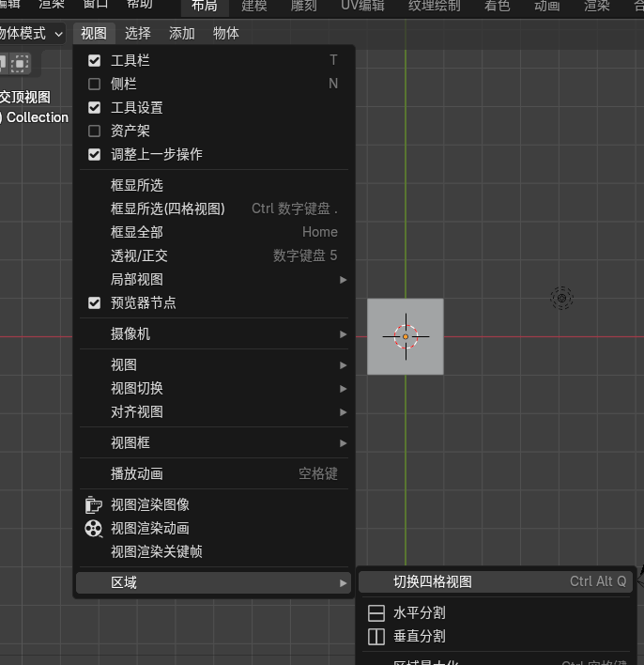Viewport: 644px width, 665px height.
Task: Switch to the UV编辑 workspace tab
Action: tap(362, 6)
